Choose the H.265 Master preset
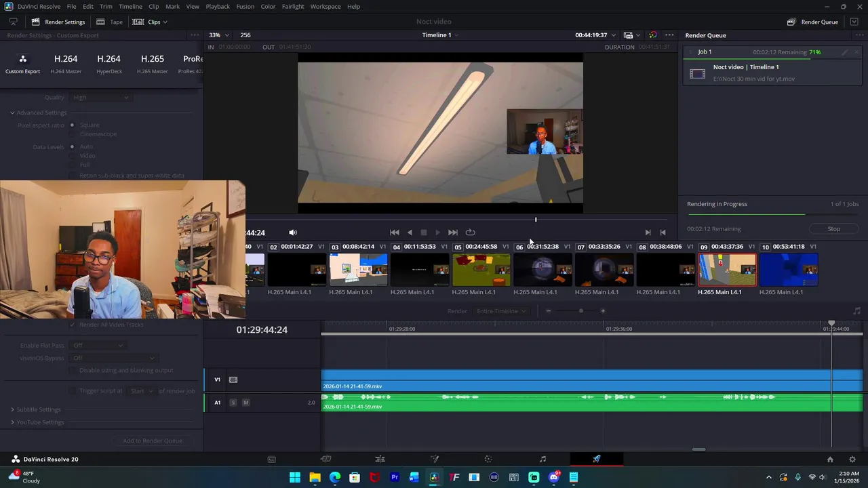Image resolution: width=868 pixels, height=488 pixels. click(152, 64)
